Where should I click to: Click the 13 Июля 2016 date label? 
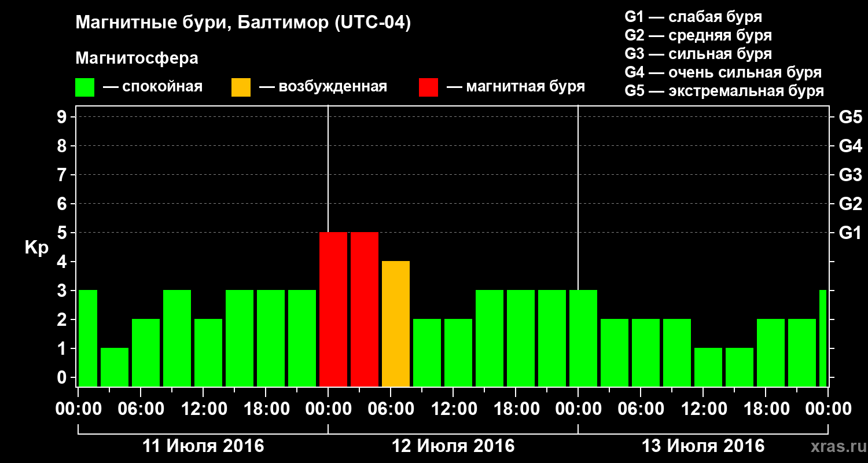(703, 446)
